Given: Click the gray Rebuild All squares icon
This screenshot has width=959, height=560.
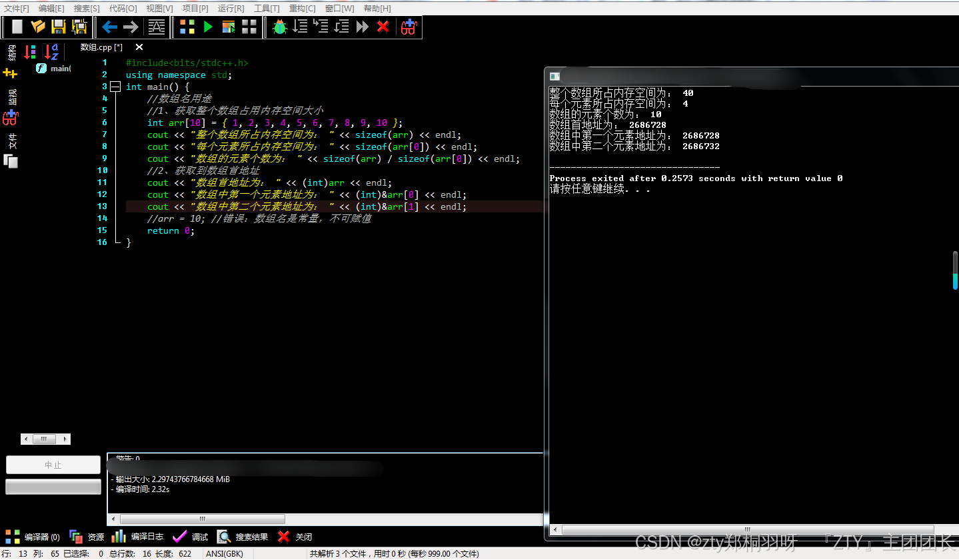Looking at the screenshot, I should coord(249,27).
